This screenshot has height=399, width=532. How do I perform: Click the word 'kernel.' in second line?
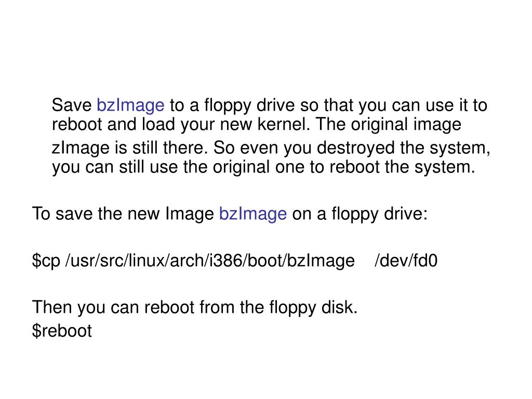point(284,124)
